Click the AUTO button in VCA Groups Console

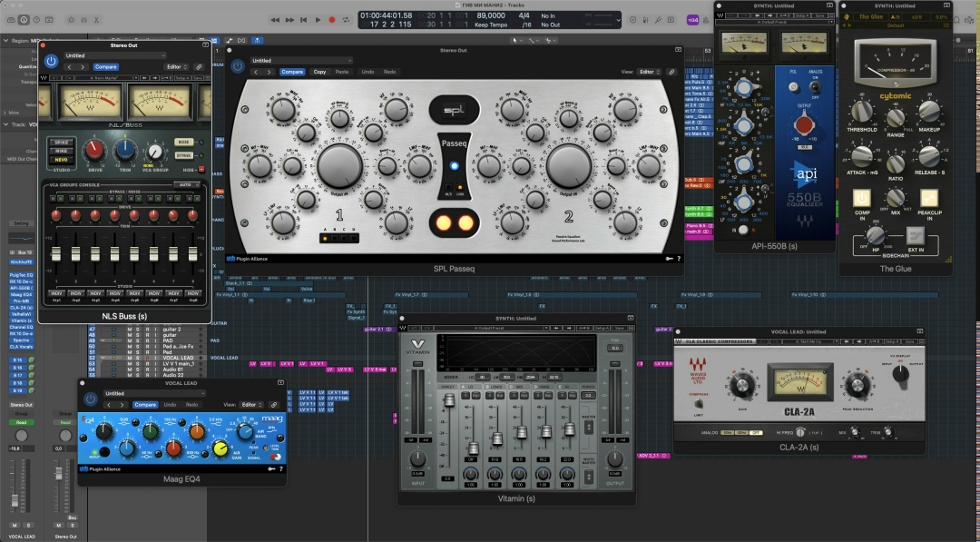185,185
